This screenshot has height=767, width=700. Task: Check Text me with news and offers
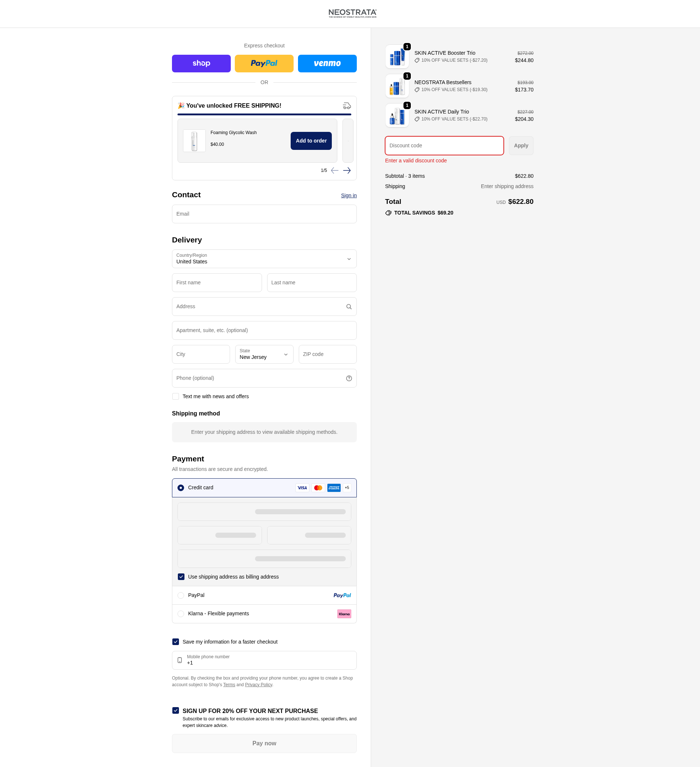pyautogui.click(x=176, y=396)
